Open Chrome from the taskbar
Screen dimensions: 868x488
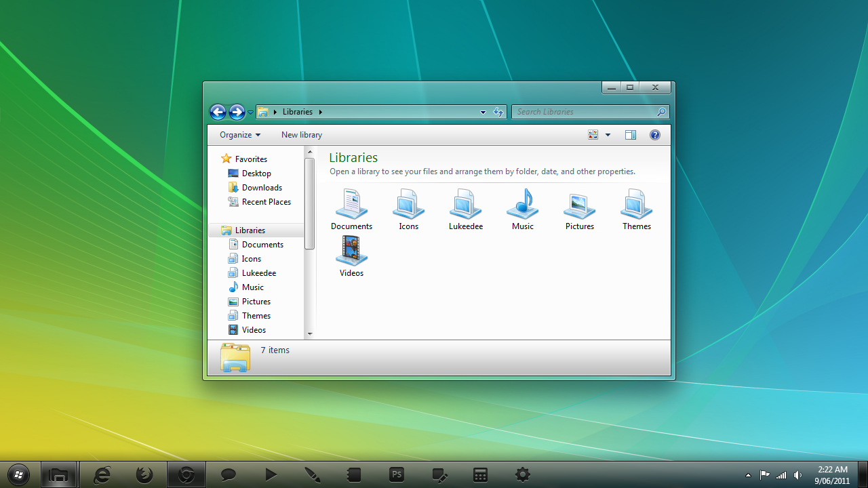[x=186, y=475]
